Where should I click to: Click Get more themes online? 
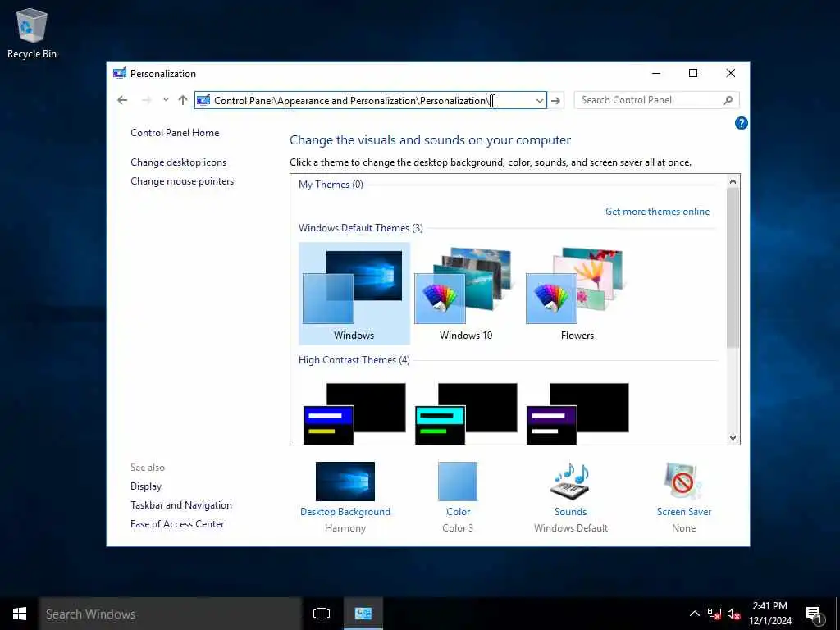point(657,212)
